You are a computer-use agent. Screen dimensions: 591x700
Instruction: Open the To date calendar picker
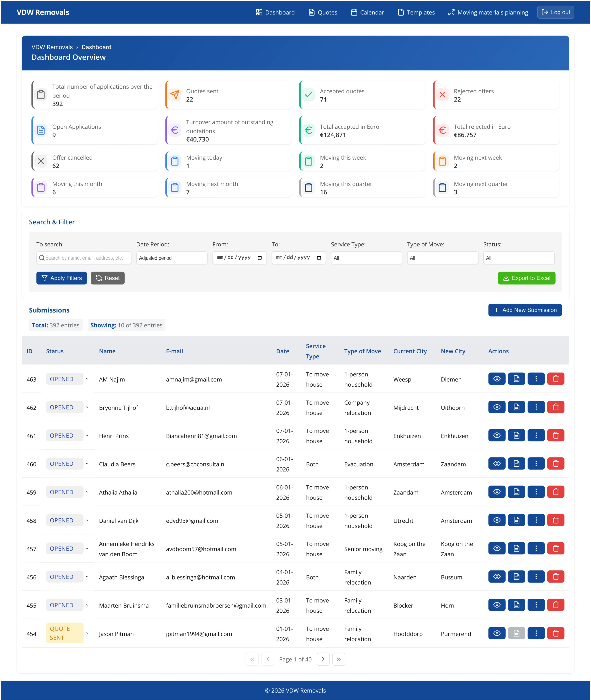click(x=319, y=258)
